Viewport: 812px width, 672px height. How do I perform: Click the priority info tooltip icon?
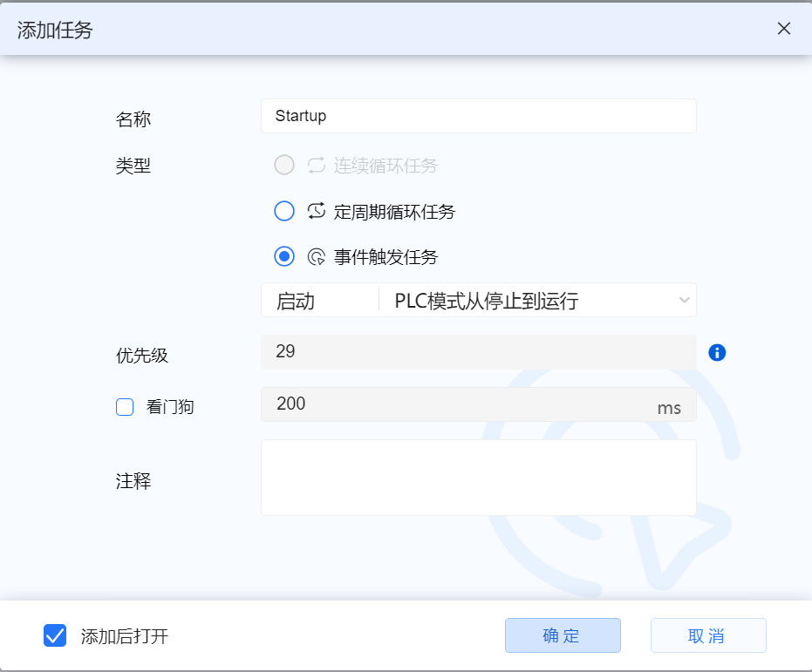point(717,353)
